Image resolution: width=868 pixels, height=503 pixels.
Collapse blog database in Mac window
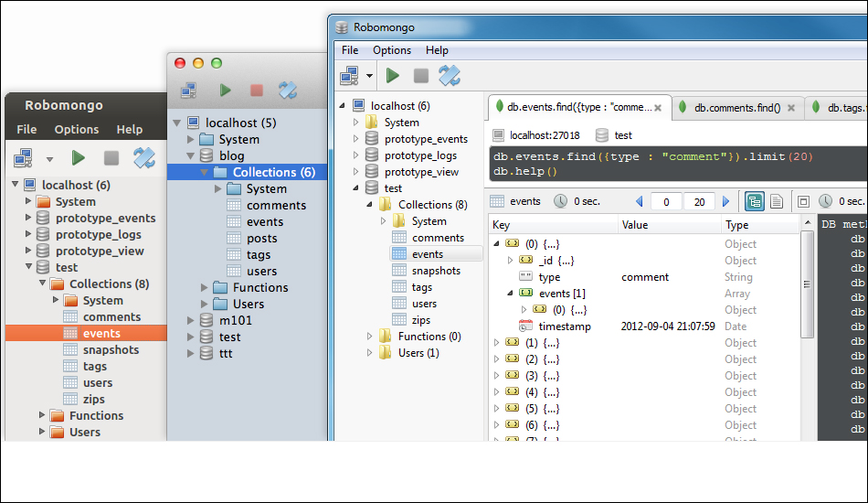coord(190,156)
